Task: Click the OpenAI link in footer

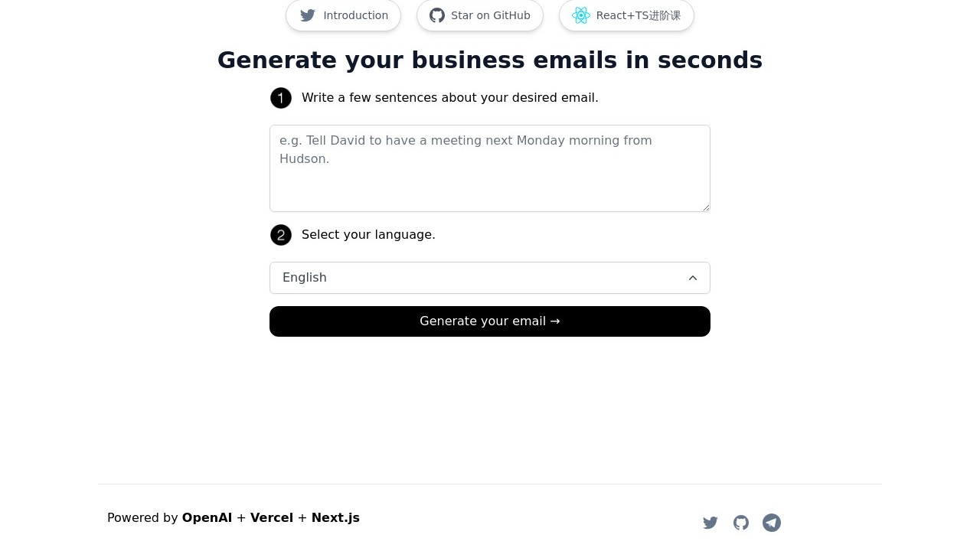Action: (207, 518)
